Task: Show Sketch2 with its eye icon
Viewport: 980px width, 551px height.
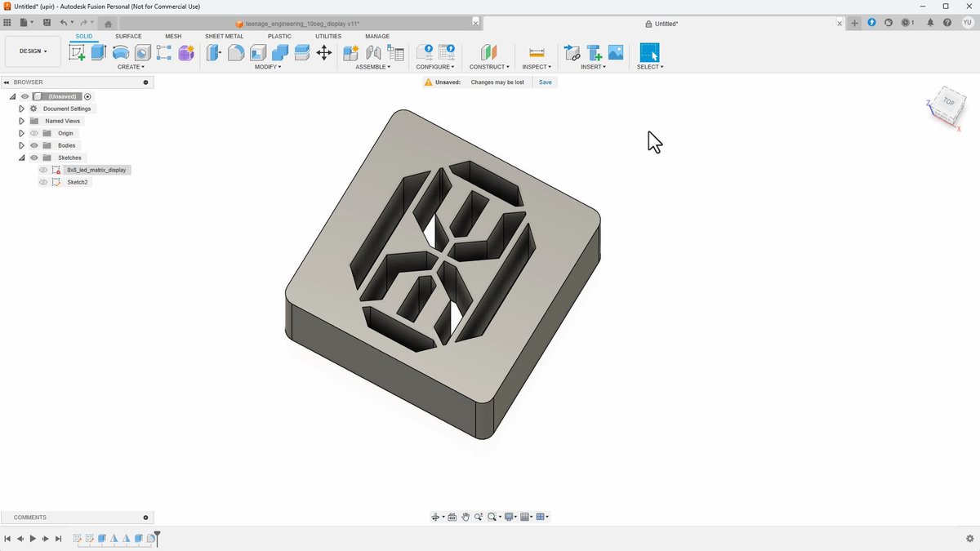Action: pyautogui.click(x=44, y=182)
